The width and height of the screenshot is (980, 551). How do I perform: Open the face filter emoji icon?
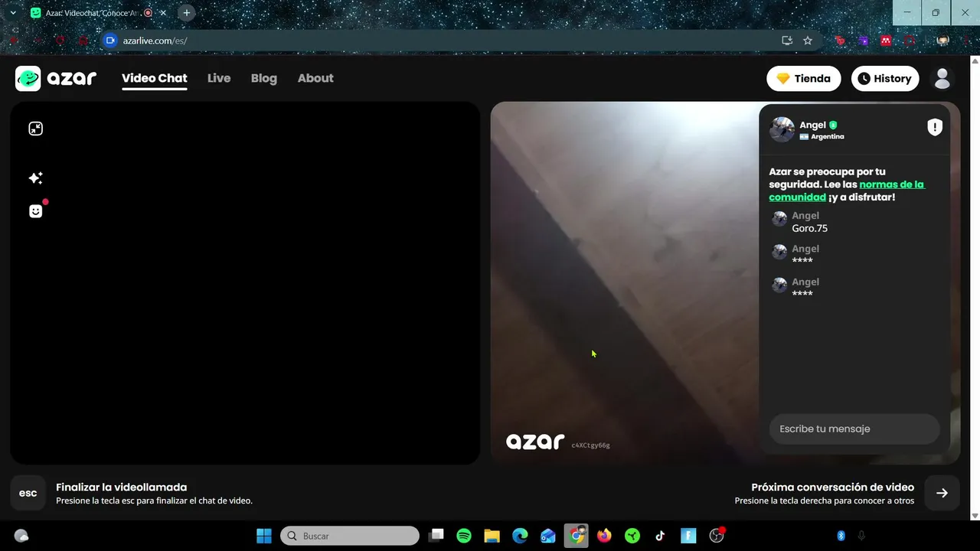[35, 211]
